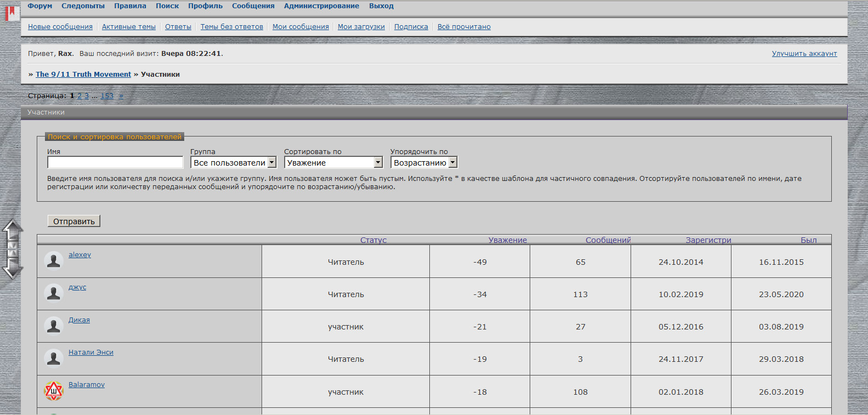Click Balaramov's message count 108
The height and width of the screenshot is (415, 868).
(580, 392)
